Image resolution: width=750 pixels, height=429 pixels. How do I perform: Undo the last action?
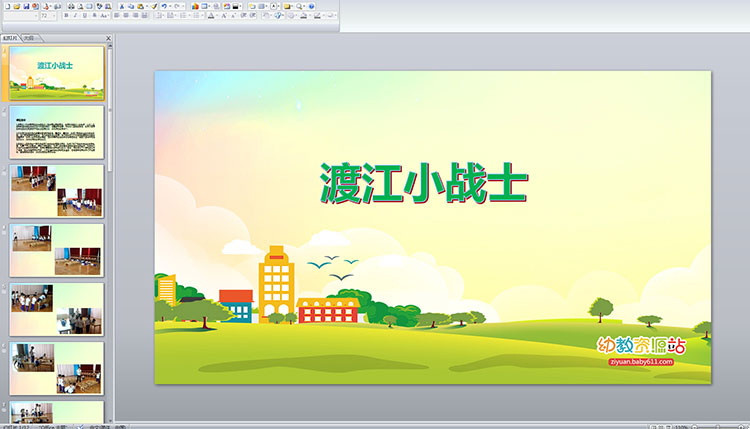[x=164, y=6]
